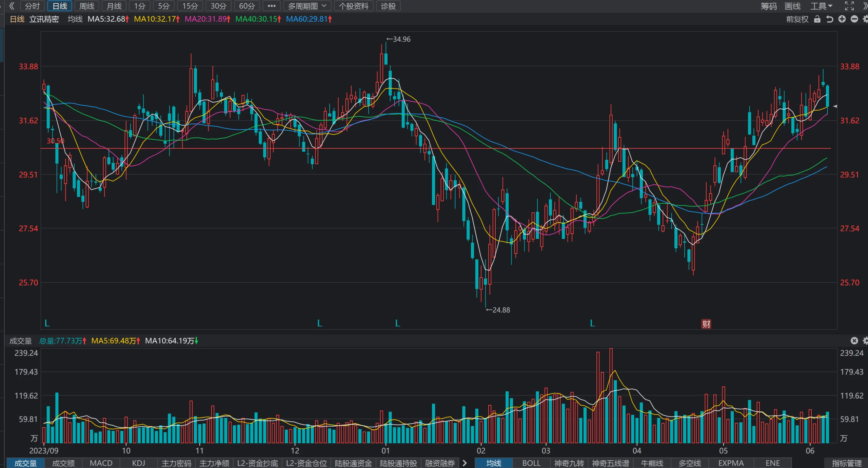The height and width of the screenshot is (468, 868).
Task: Select the 日线 daily period
Action: coord(60,6)
